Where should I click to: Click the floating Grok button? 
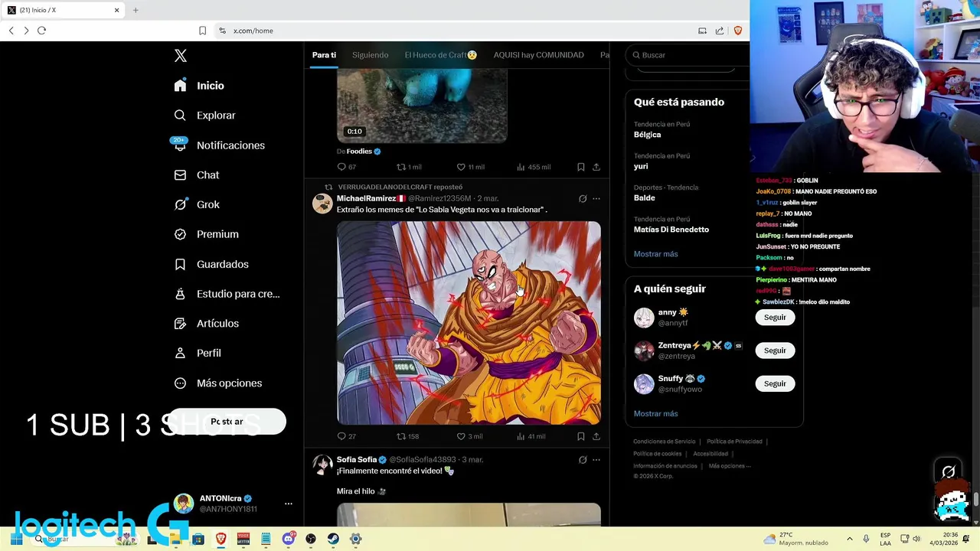(x=948, y=472)
